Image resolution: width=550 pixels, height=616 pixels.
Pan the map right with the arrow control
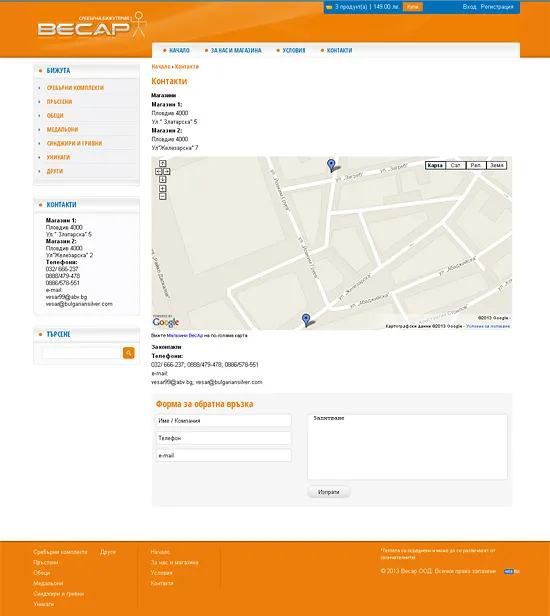167,171
